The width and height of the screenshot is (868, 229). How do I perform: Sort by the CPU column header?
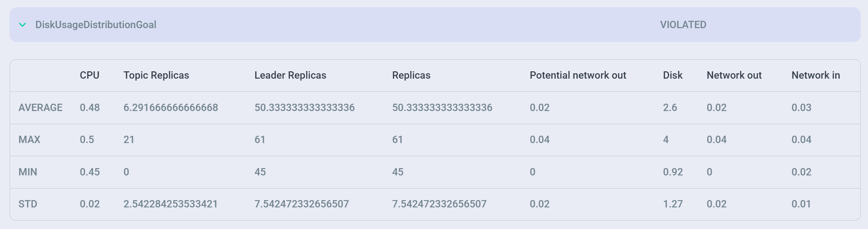click(x=89, y=76)
